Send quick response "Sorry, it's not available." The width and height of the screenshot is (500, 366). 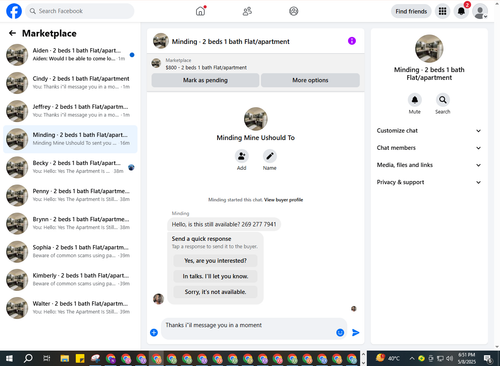(215, 292)
